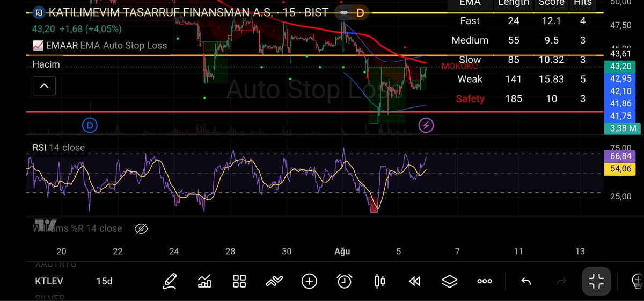Tap the purple lightning bolt marker
The image size is (644, 301).
click(426, 126)
